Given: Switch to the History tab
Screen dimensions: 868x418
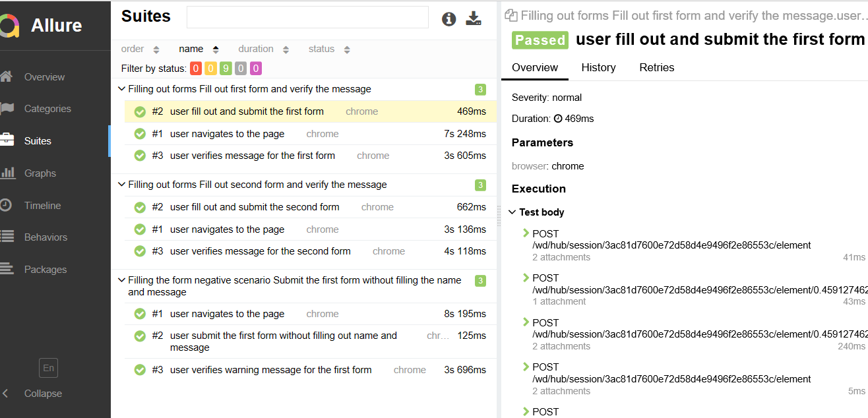Looking at the screenshot, I should click(x=598, y=67).
